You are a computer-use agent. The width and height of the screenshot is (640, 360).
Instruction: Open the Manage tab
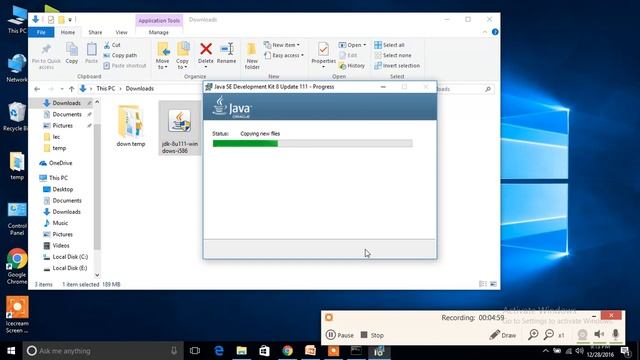click(159, 32)
